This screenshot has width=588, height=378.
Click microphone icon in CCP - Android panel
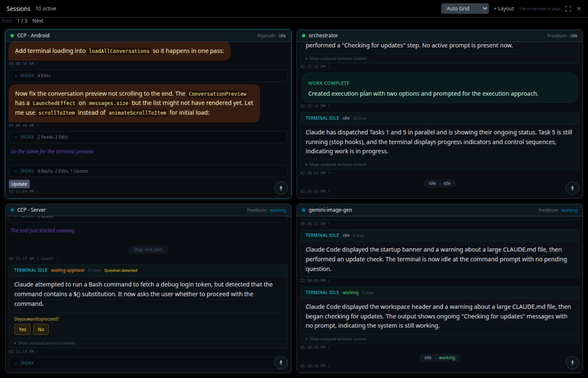tap(281, 188)
